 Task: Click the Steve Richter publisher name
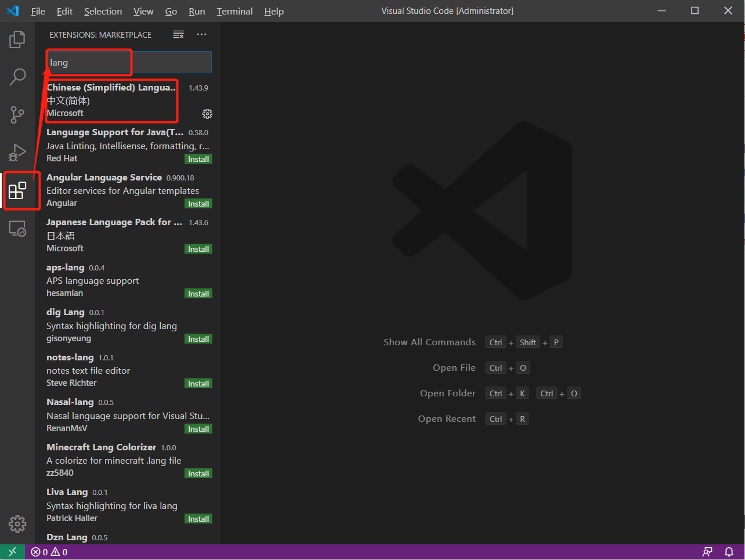tap(71, 383)
